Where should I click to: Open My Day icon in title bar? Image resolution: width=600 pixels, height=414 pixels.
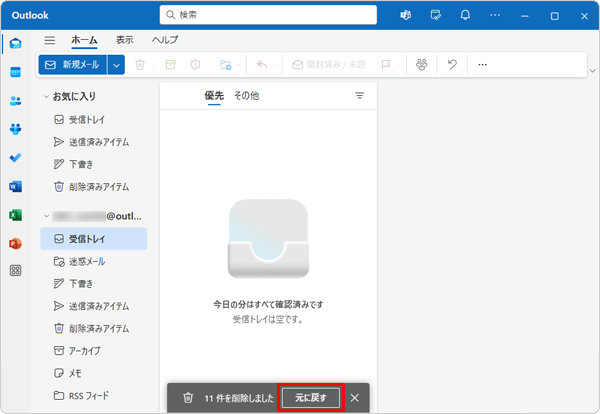tap(435, 15)
